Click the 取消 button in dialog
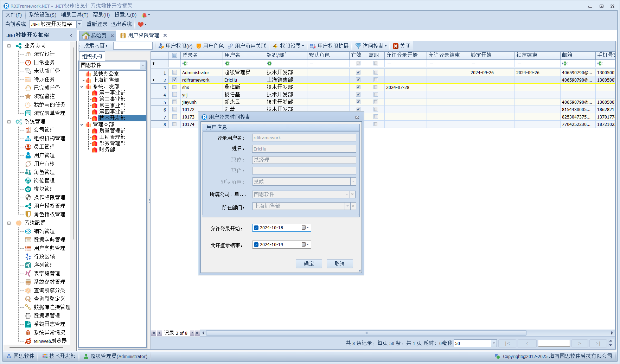Image resolution: width=620 pixels, height=364 pixels. (x=339, y=264)
